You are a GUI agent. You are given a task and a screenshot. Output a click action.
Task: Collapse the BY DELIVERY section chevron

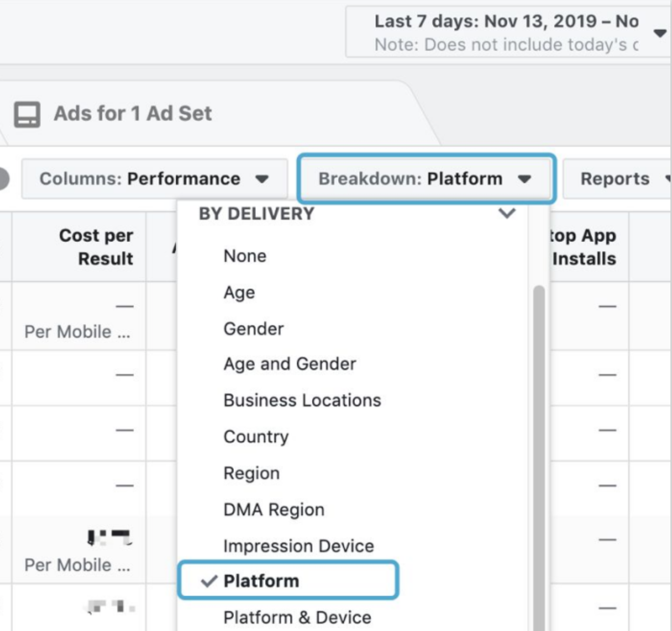coord(507,213)
